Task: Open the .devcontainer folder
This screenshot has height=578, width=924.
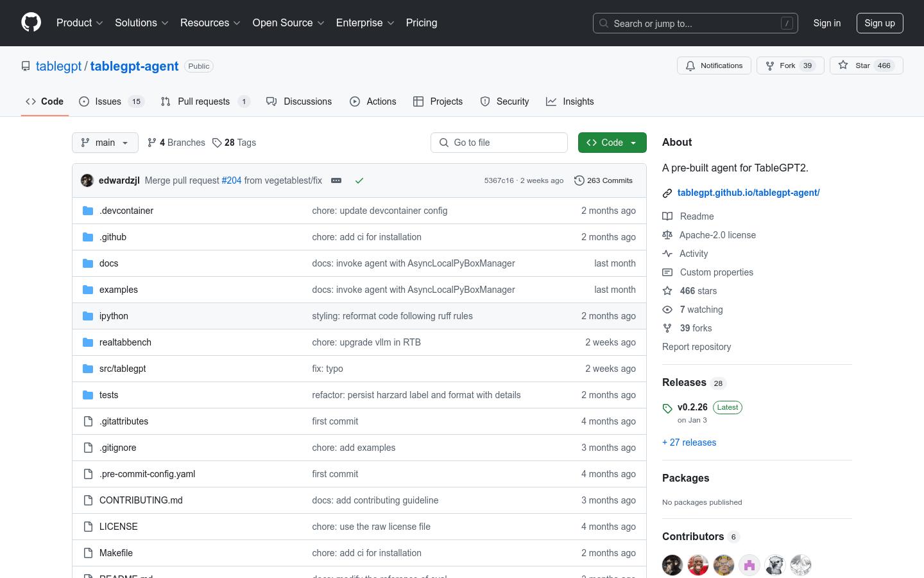Action: click(126, 211)
